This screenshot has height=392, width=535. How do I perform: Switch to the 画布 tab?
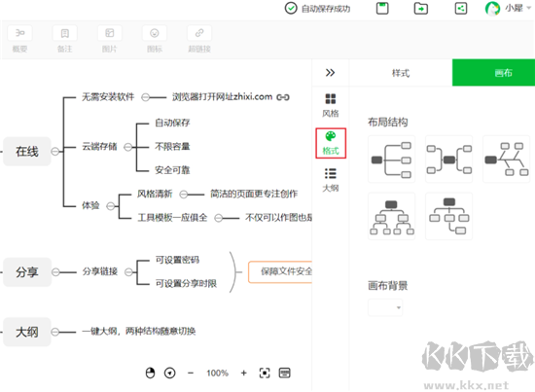click(x=493, y=73)
